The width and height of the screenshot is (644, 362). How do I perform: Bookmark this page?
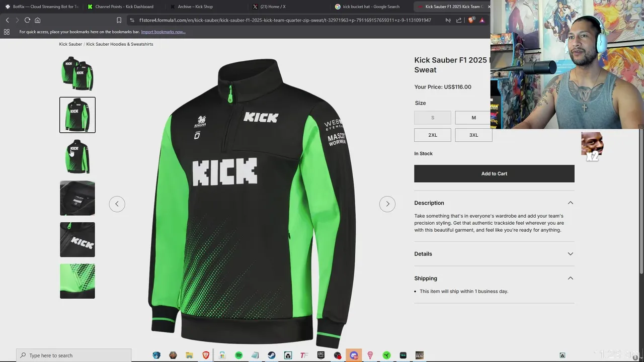(x=119, y=20)
